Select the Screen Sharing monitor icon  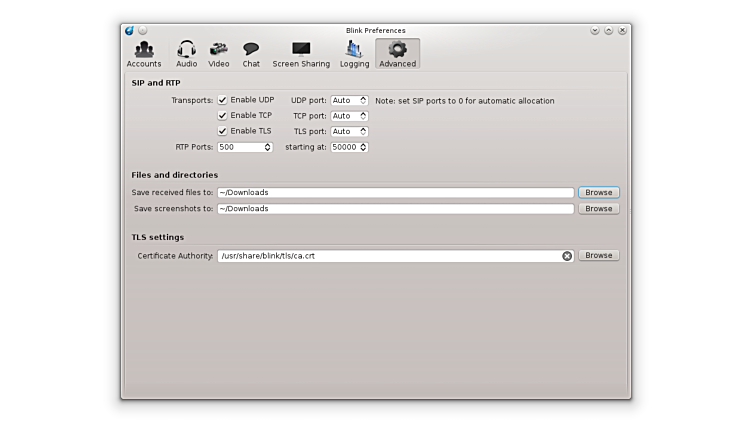tap(301, 50)
